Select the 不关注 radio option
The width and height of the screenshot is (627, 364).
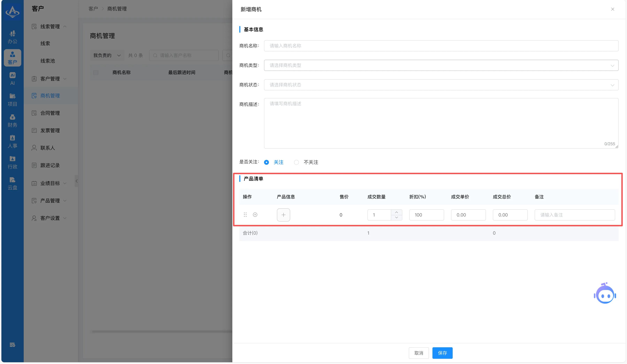point(296,162)
